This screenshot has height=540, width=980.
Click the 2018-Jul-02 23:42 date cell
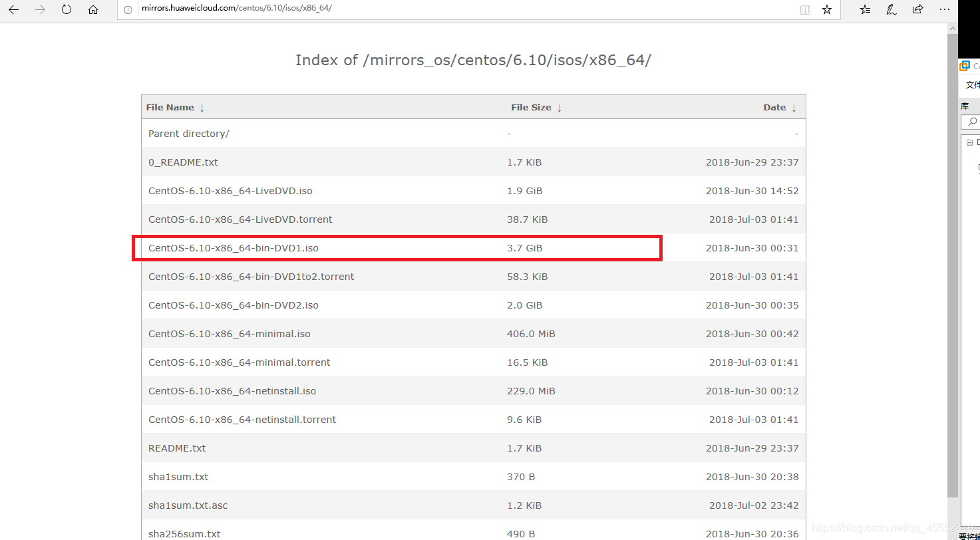(x=754, y=505)
